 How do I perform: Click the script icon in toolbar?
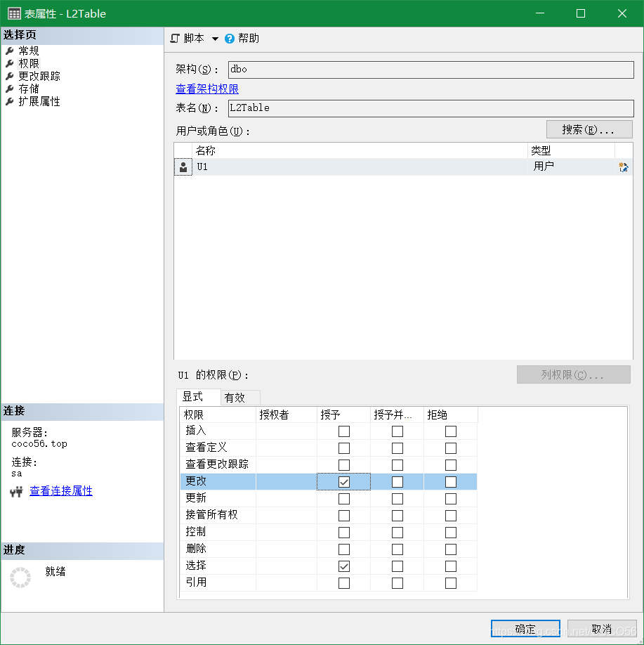point(175,38)
